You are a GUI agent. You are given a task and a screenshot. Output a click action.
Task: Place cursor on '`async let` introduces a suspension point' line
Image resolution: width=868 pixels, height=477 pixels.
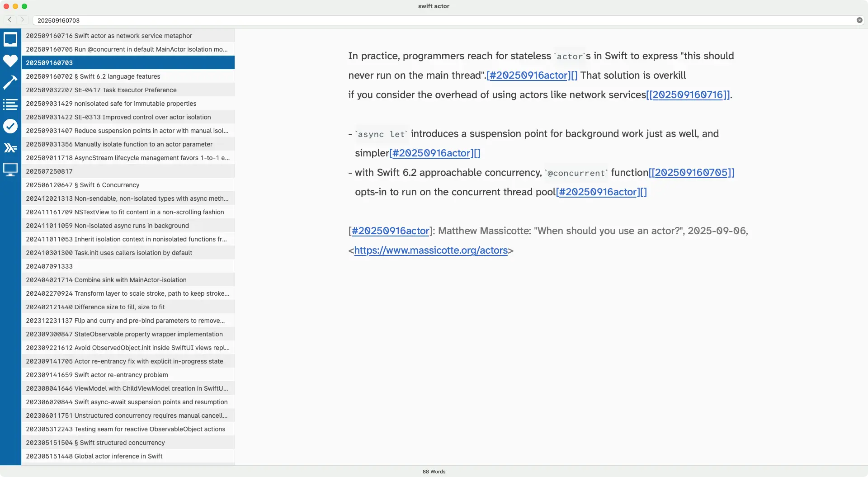tap(533, 133)
